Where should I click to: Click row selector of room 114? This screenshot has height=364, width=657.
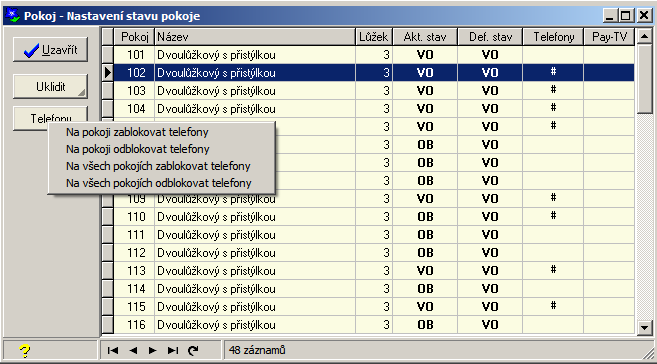(x=108, y=289)
